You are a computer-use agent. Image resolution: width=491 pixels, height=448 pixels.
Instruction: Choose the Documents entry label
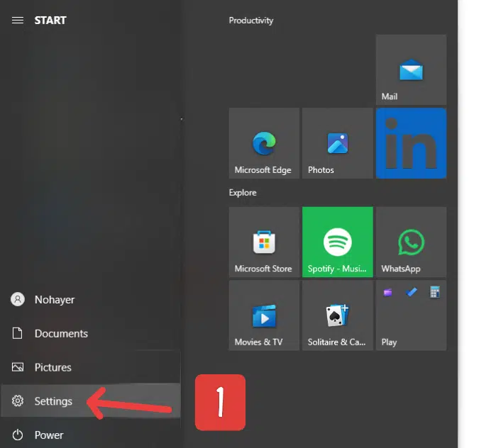[x=61, y=333]
